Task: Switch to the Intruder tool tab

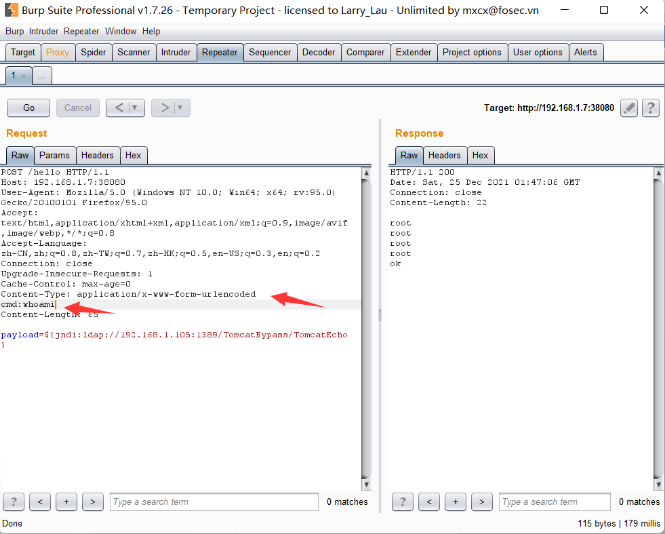Action: click(x=176, y=52)
